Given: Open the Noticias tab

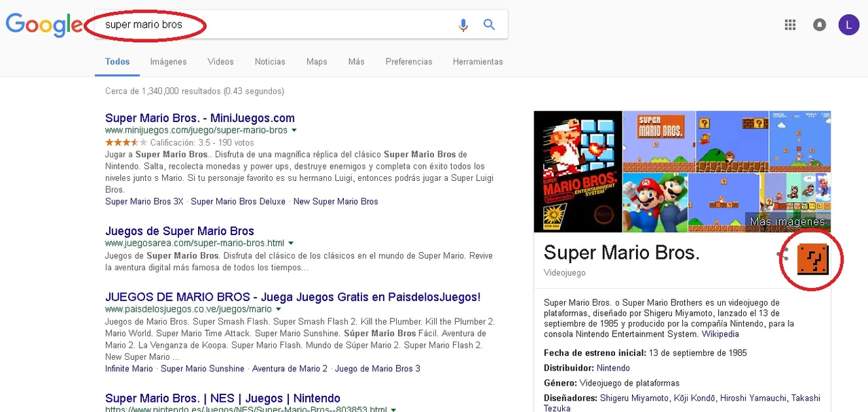Looking at the screenshot, I should 270,62.
